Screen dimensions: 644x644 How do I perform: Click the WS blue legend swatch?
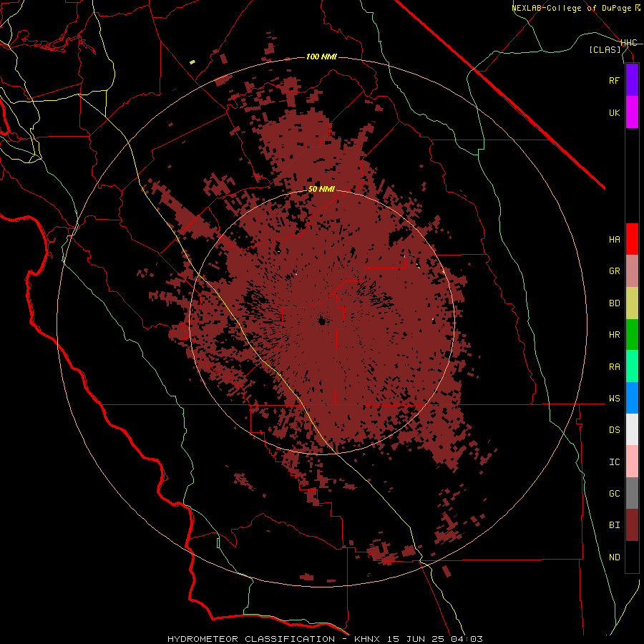[632, 398]
